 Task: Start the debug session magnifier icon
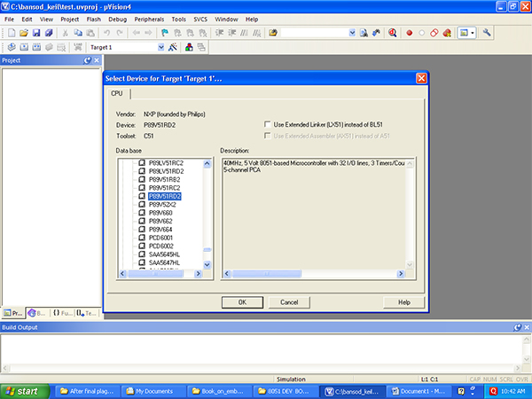click(x=393, y=33)
